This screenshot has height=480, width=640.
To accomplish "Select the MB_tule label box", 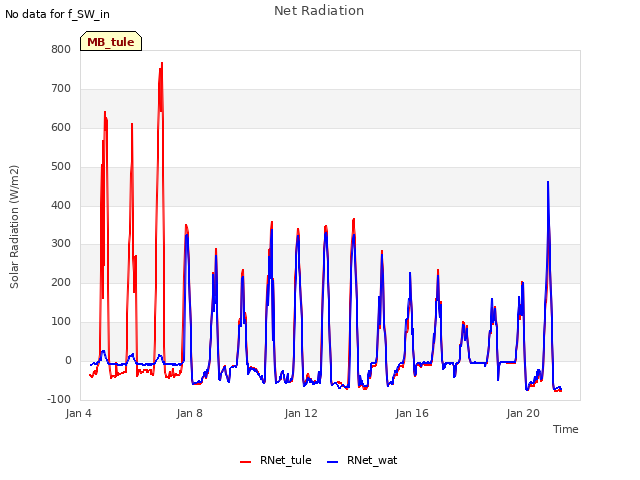I will click(111, 41).
